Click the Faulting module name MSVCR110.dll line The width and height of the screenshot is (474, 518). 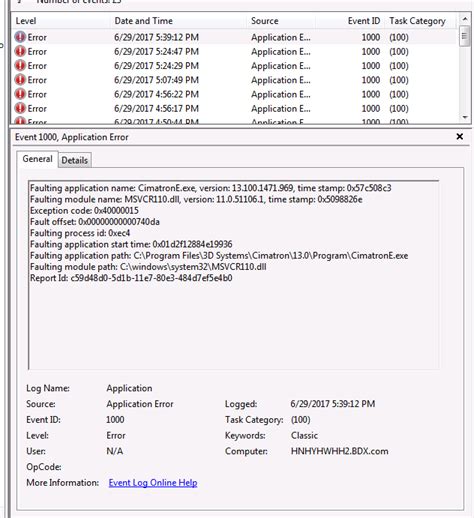(196, 199)
